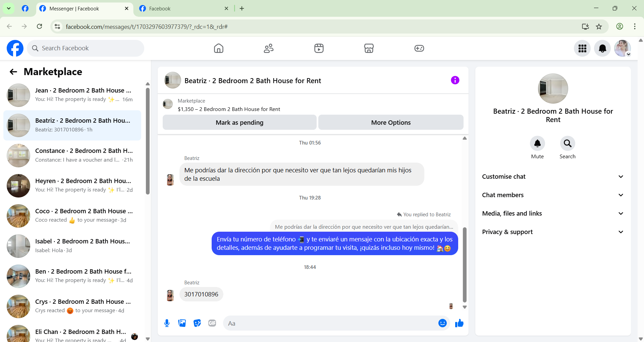Mute the conversation bell icon
The width and height of the screenshot is (644, 342).
537,144
